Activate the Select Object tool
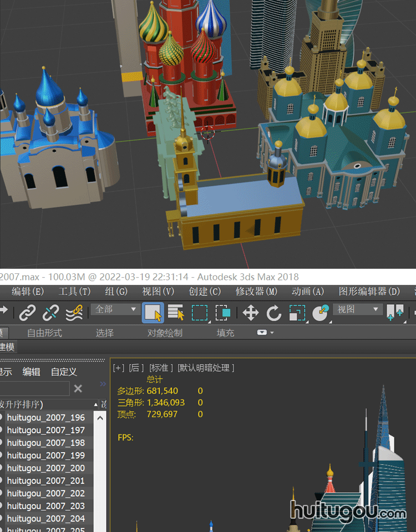Screen dimensions: 416x532 click(x=153, y=313)
